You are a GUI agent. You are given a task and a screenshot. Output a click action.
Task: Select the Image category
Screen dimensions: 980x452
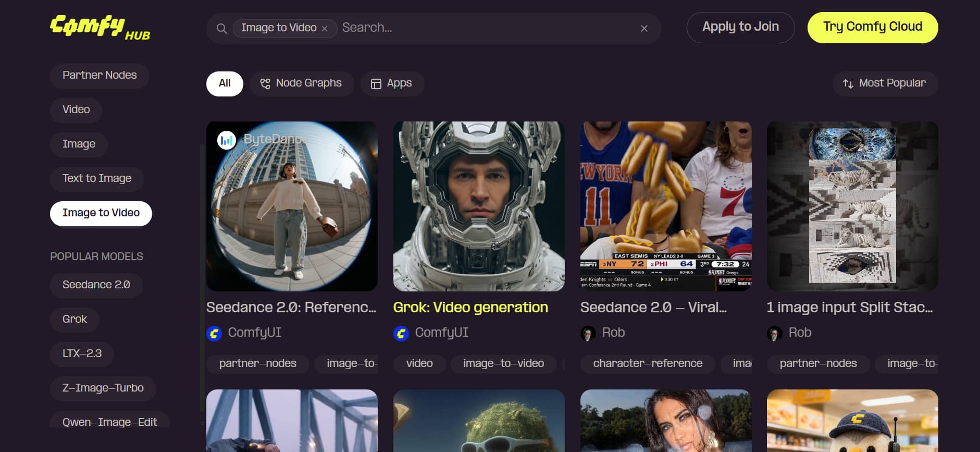click(79, 144)
